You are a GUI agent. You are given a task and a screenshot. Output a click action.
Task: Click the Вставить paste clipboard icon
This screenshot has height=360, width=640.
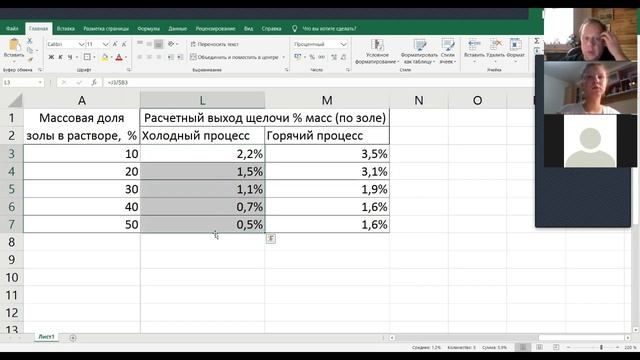pos(14,44)
